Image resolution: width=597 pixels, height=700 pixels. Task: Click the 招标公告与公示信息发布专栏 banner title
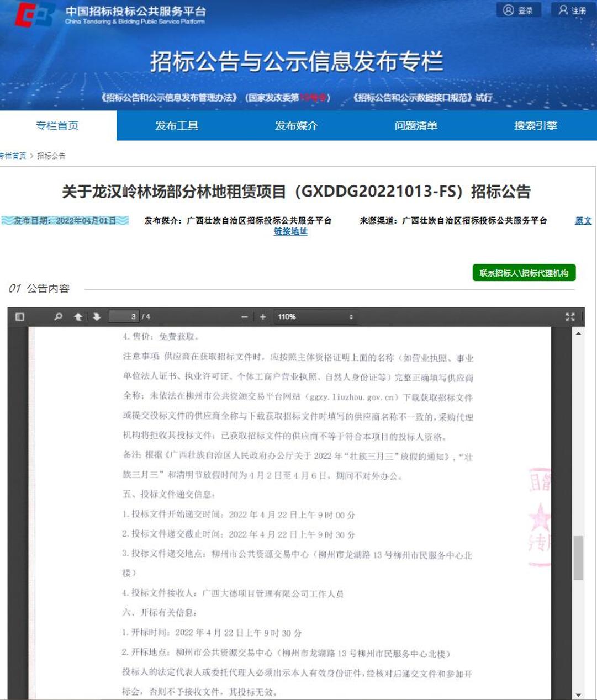coord(297,61)
